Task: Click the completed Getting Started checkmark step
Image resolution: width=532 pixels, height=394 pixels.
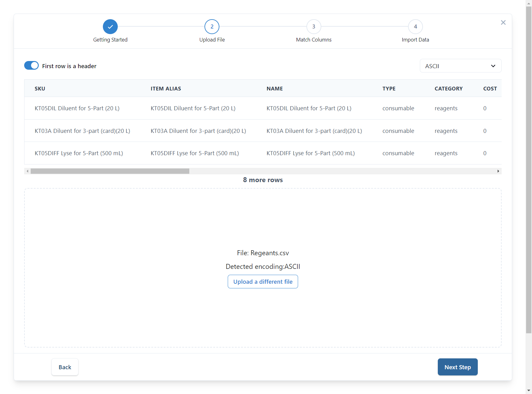Action: point(110,27)
